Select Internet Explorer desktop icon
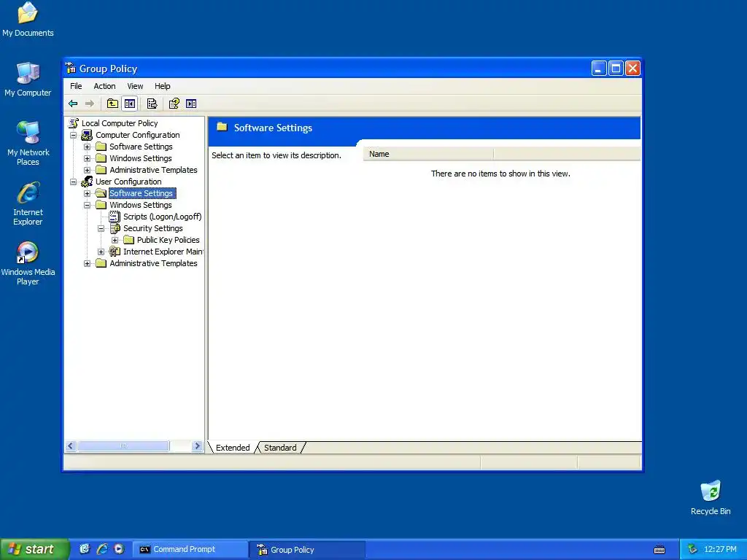Screen dimensions: 747x560 (28, 203)
